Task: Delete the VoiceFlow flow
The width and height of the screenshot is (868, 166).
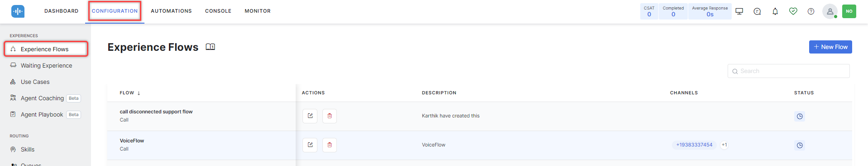Action: pyautogui.click(x=329, y=145)
